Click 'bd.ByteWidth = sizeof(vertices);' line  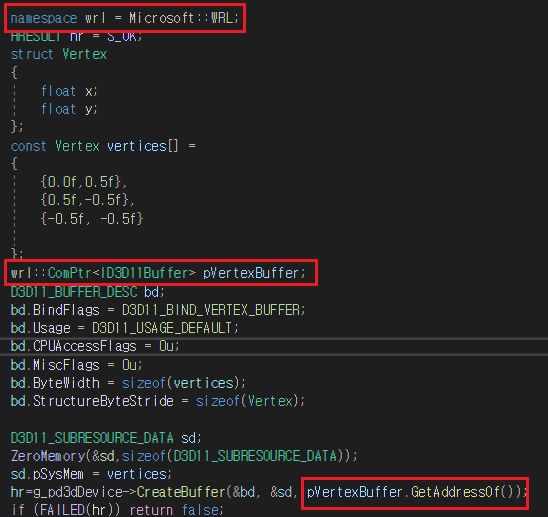(128, 383)
